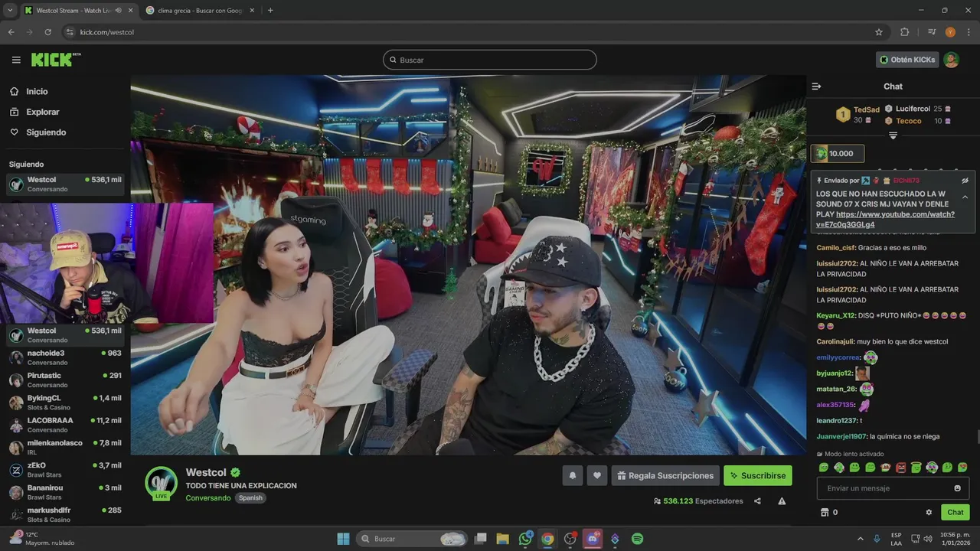The height and width of the screenshot is (551, 980).
Task: Collapse the pinned message chevron
Action: click(x=965, y=197)
